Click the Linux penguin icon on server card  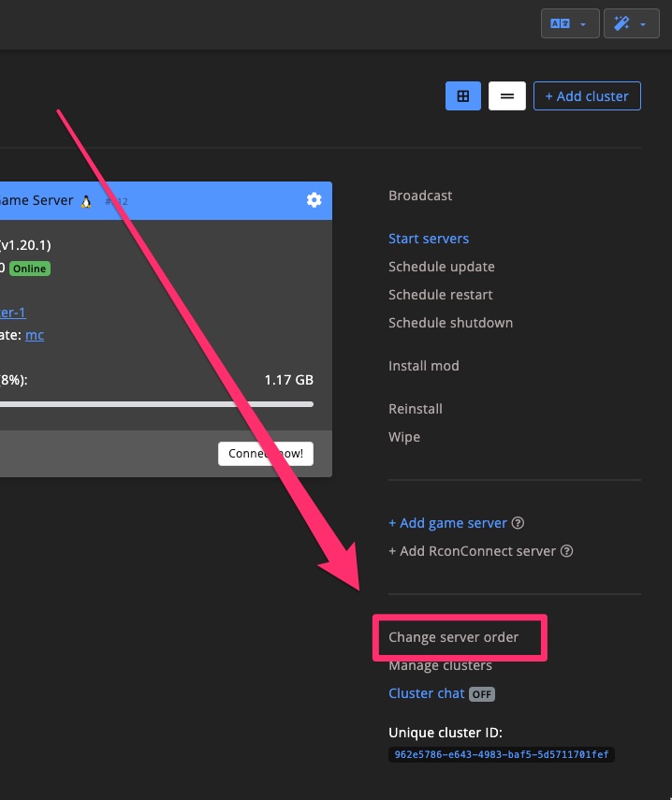point(86,201)
